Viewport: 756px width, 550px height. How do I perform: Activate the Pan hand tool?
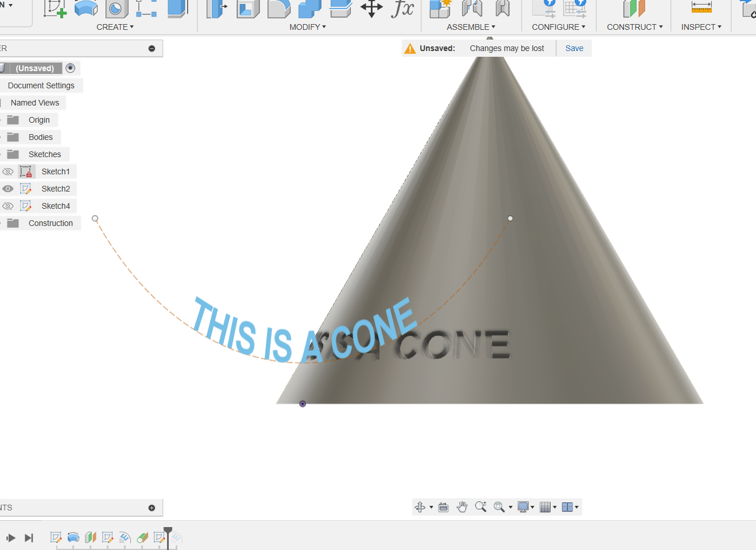pos(462,507)
